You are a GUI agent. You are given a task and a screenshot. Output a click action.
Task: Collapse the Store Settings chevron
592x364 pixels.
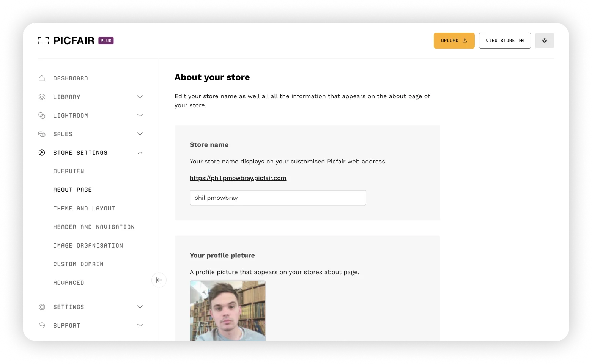(x=140, y=153)
